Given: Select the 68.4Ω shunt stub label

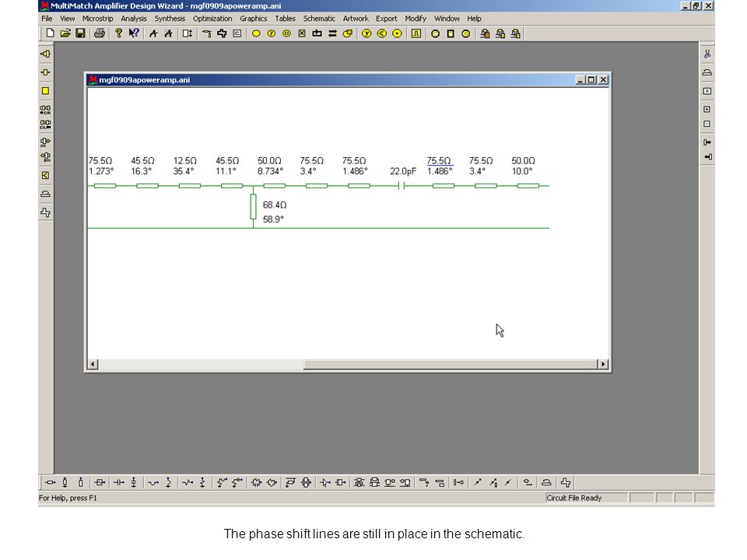Looking at the screenshot, I should [275, 205].
